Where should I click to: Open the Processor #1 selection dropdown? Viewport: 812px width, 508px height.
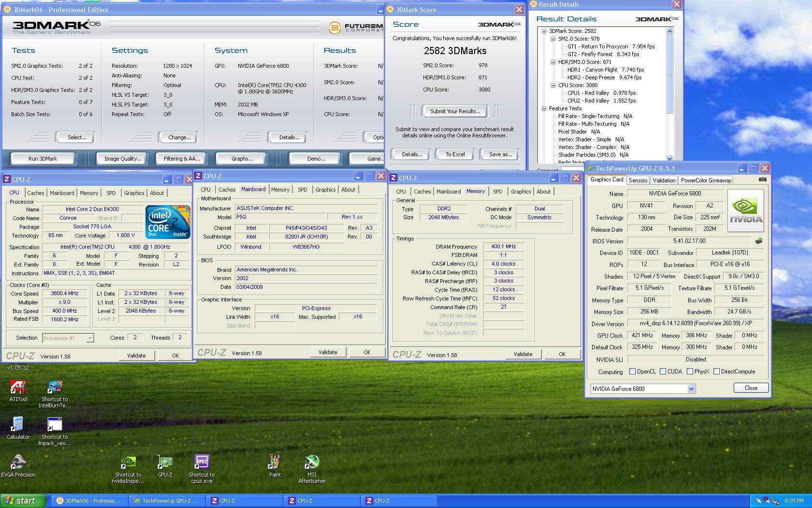(89, 338)
